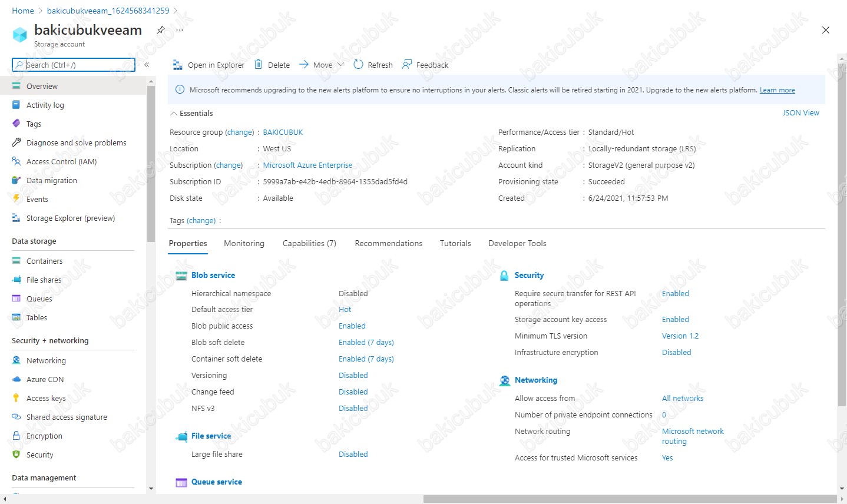This screenshot has height=504, width=847.
Task: Click the Azure CDN cloud icon
Action: coord(16,379)
